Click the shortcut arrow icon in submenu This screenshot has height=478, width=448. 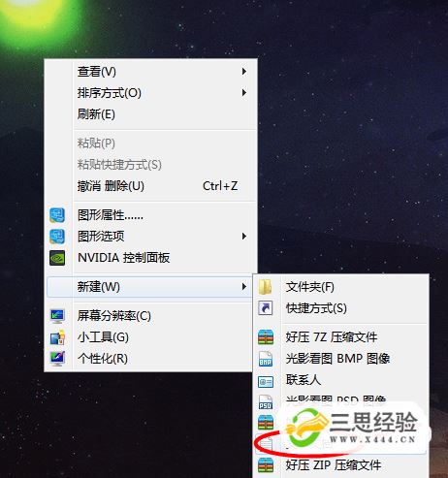click(266, 308)
